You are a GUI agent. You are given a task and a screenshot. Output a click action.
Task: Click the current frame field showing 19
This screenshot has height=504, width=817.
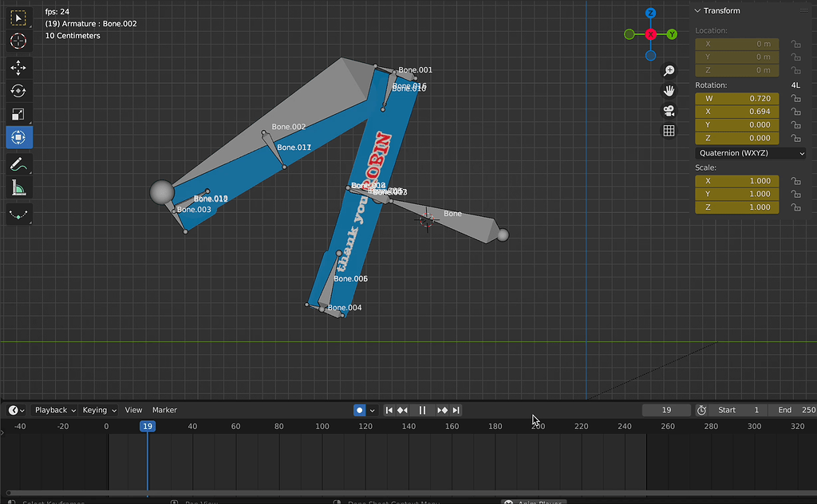(x=666, y=410)
